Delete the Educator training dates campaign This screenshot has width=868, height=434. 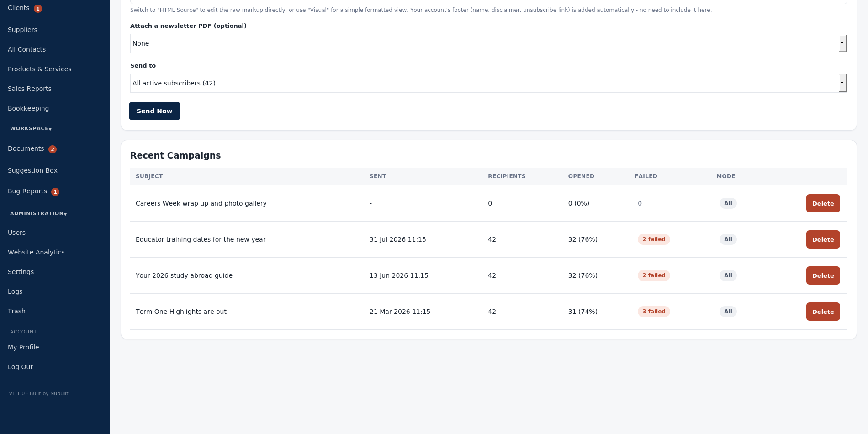point(823,239)
